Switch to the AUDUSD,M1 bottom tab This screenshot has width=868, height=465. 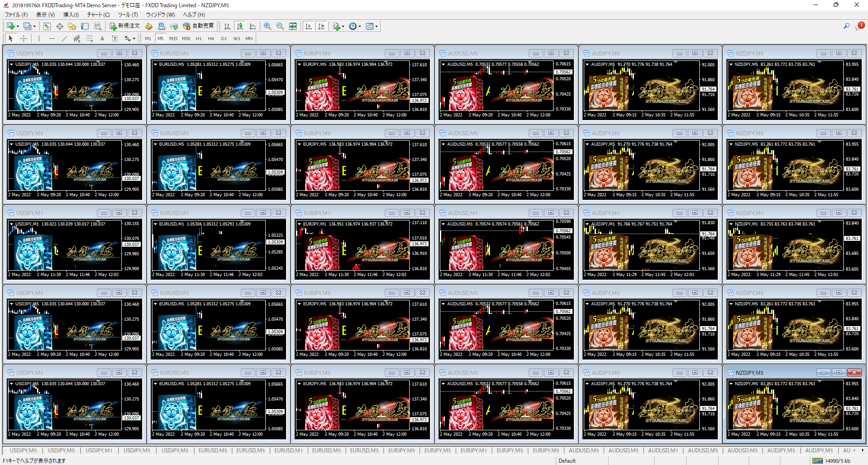pyautogui.click(x=663, y=450)
